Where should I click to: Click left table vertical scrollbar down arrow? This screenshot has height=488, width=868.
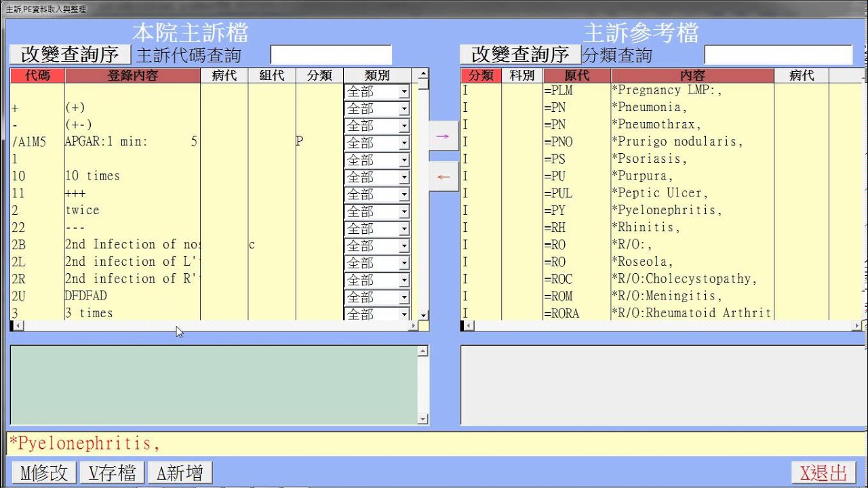[423, 315]
